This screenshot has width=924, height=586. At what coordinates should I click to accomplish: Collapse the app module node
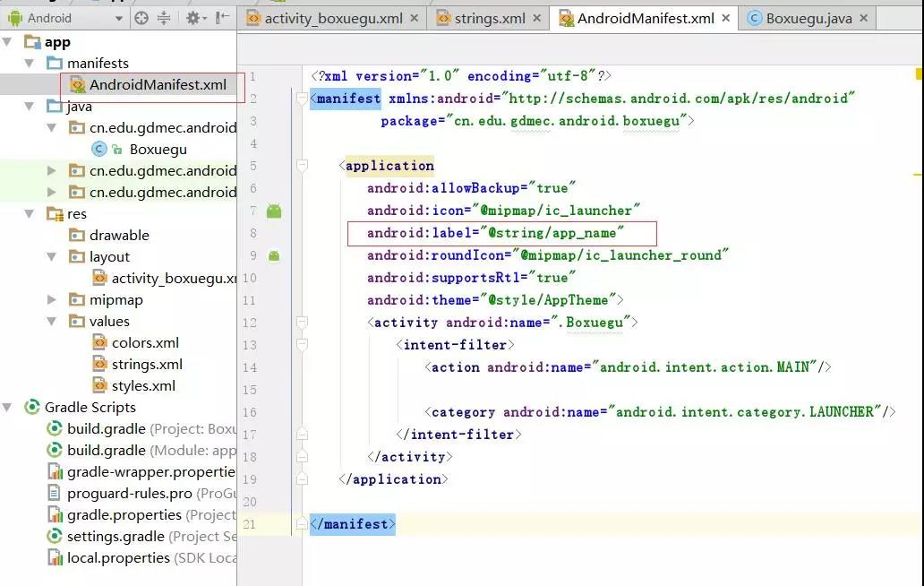(x=7, y=42)
